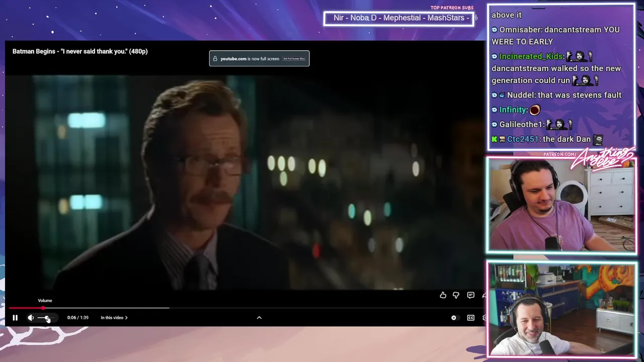The image size is (644, 362).
Task: Click the username Infinity in chat
Action: coord(513,110)
